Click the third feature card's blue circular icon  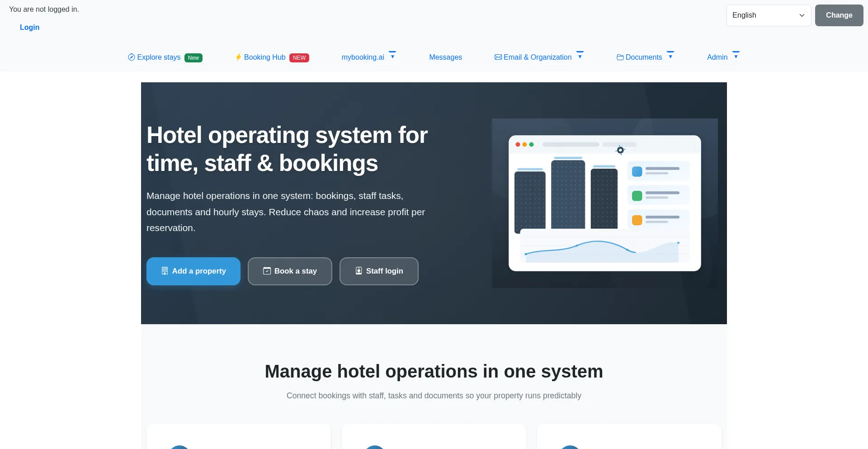[570, 448]
